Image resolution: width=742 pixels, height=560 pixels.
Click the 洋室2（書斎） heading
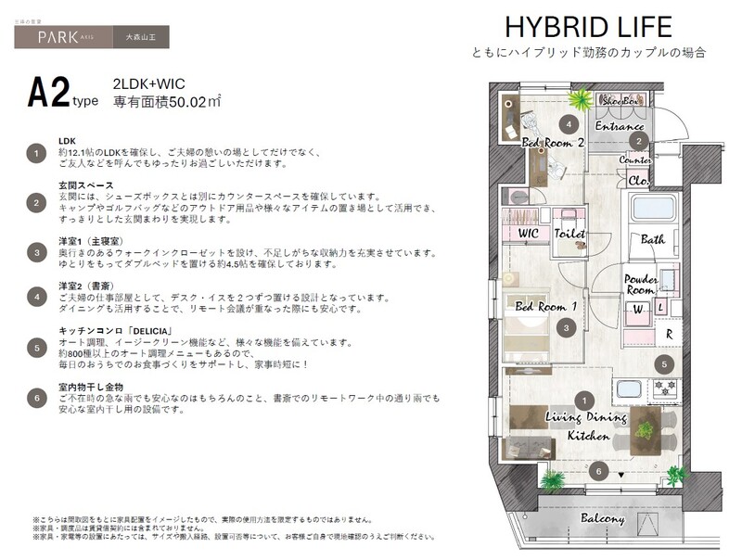(86, 286)
